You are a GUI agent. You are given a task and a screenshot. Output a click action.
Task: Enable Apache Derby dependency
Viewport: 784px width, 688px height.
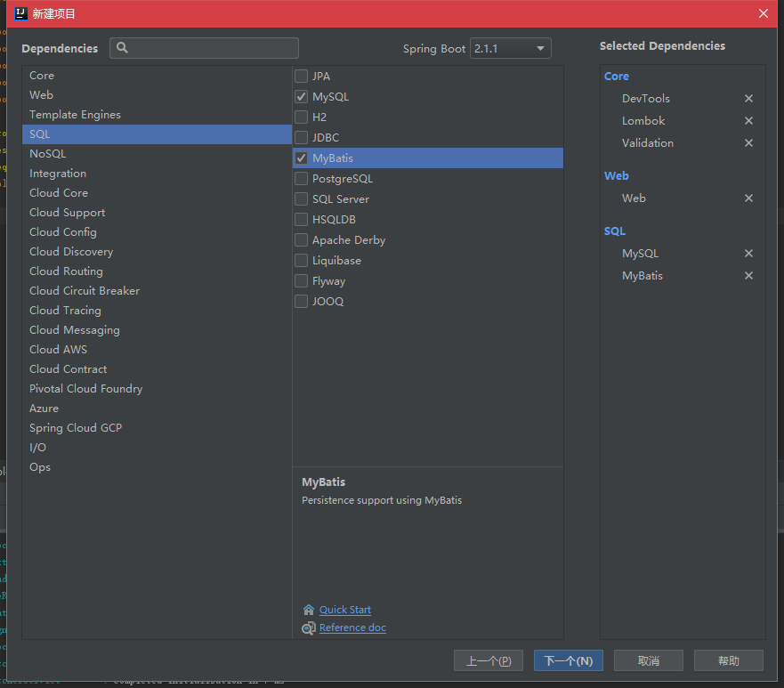click(301, 240)
